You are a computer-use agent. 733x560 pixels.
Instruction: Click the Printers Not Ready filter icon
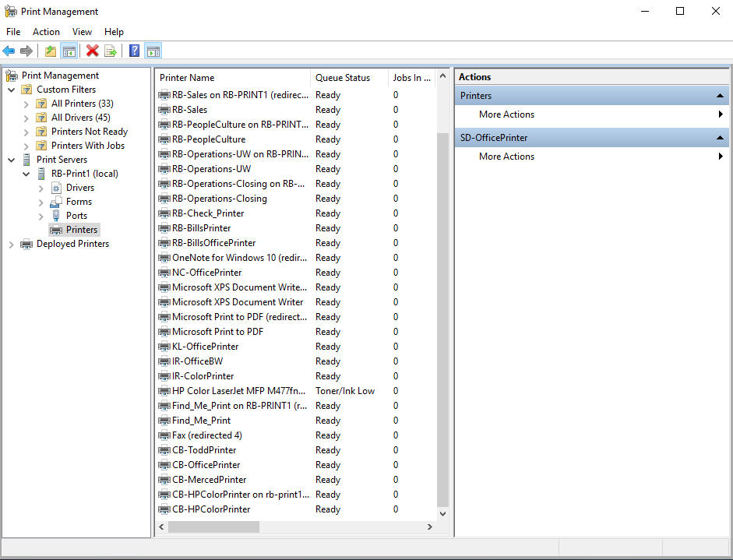point(41,132)
